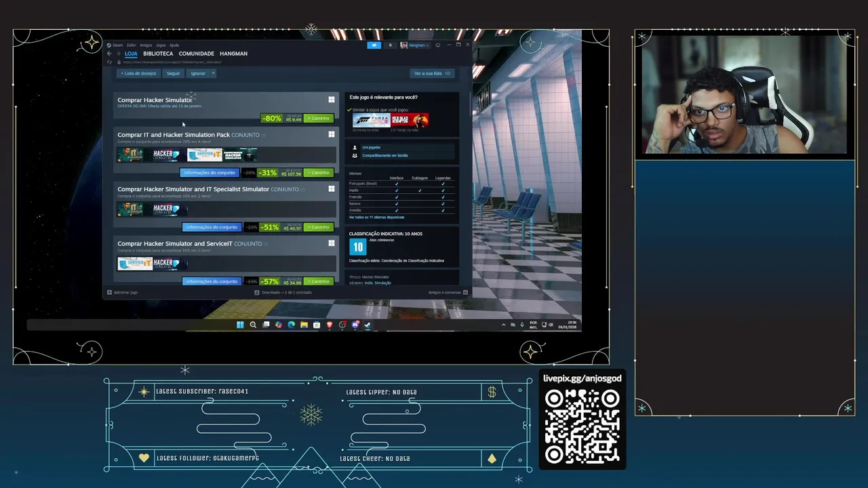Launch Copilot from the taskbar
The height and width of the screenshot is (488, 868).
click(279, 325)
